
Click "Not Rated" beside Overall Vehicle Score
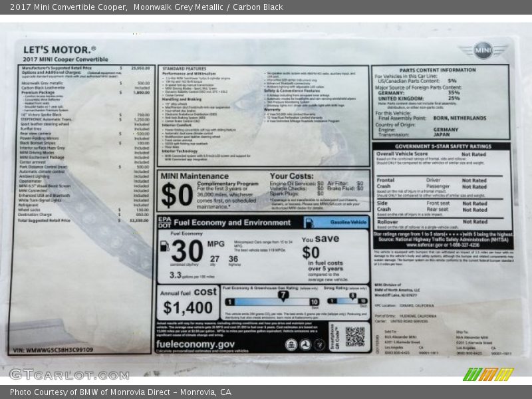(x=473, y=154)
